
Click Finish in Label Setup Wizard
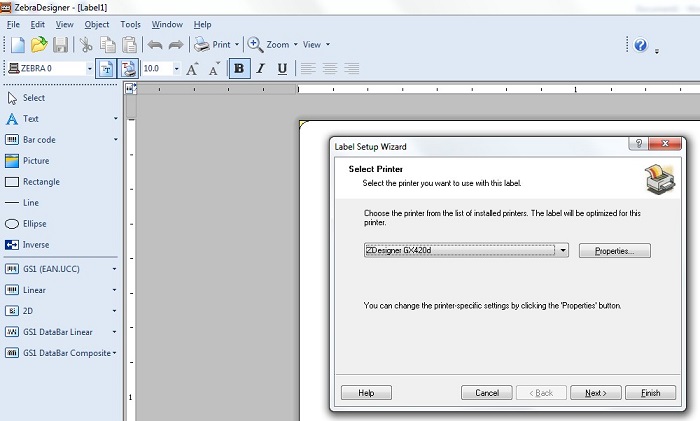coord(650,393)
